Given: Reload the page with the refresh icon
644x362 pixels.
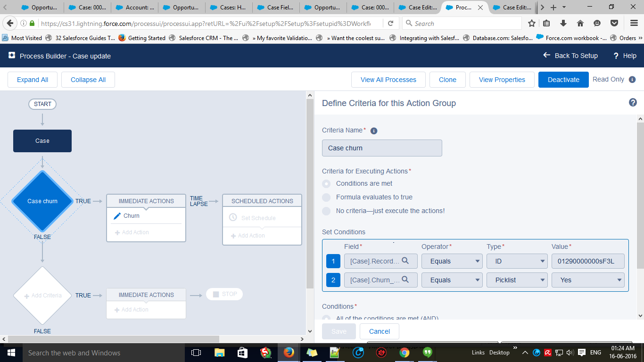Looking at the screenshot, I should click(x=390, y=23).
